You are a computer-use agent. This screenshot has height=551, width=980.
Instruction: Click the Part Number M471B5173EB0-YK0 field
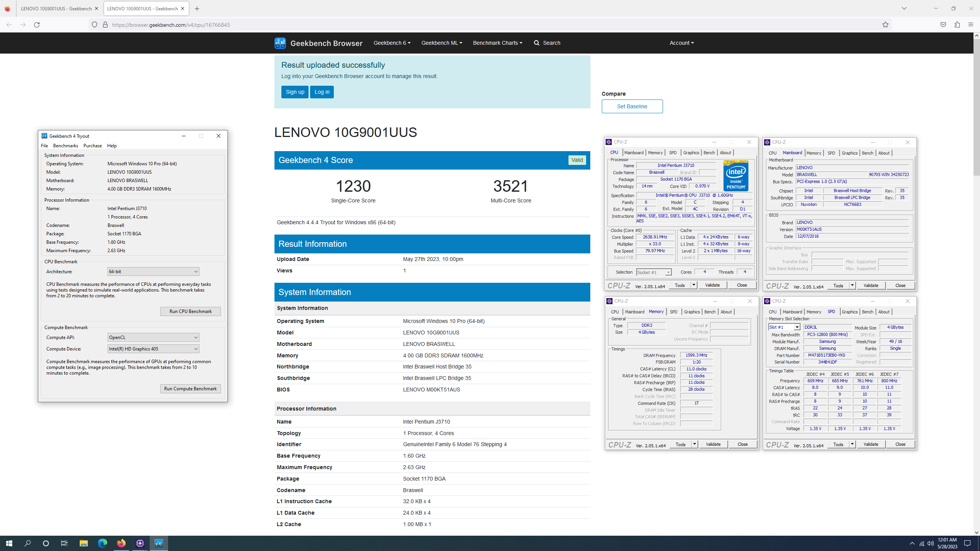[x=827, y=355]
